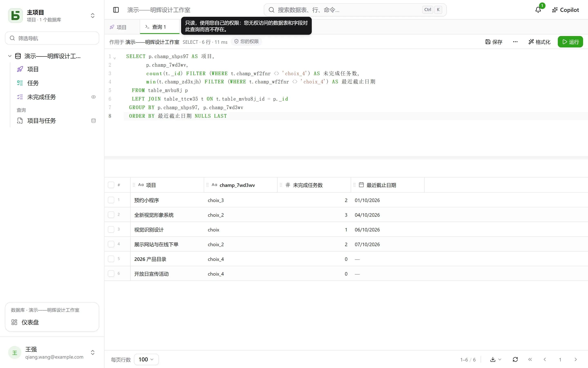Check the row for 预约小程序
Screen dimensions: 588x368
click(x=111, y=200)
